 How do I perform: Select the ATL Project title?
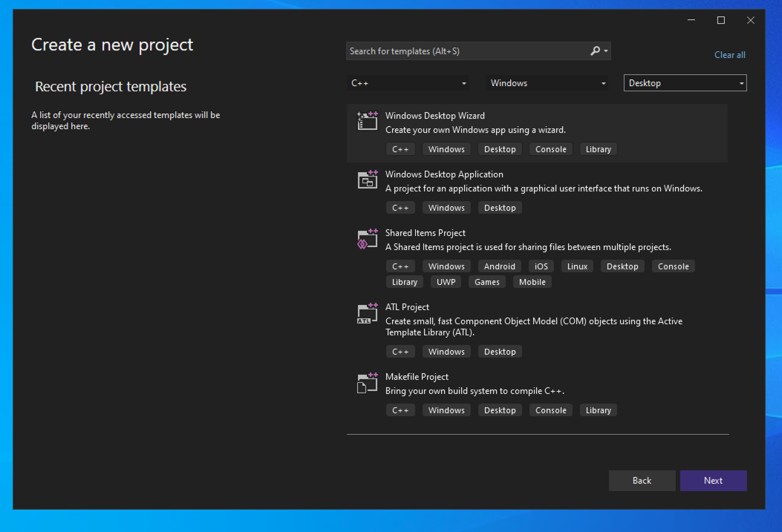[x=407, y=307]
